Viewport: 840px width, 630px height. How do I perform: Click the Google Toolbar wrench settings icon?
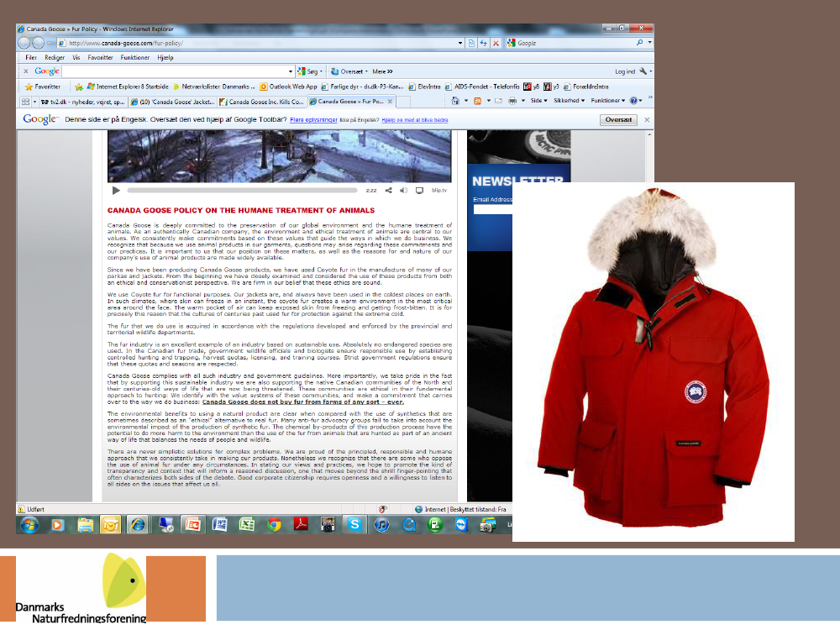tap(643, 71)
